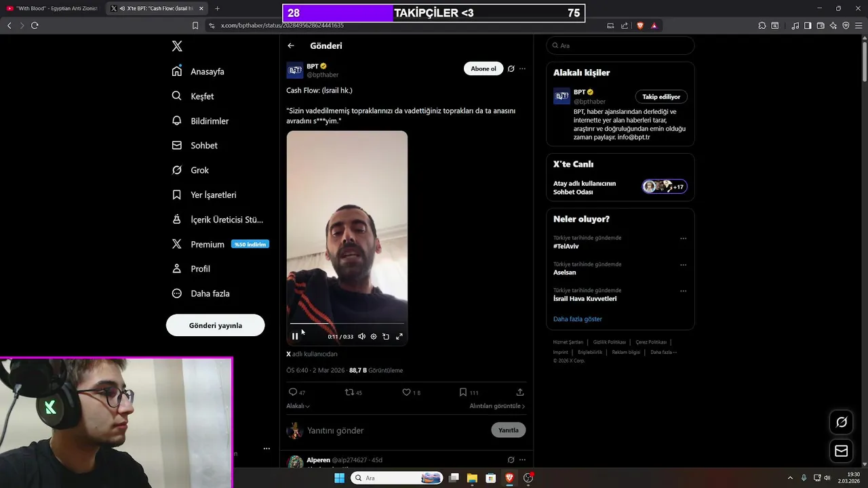The image size is (868, 488).
Task: Open Bildirimler notifications
Action: (201, 121)
